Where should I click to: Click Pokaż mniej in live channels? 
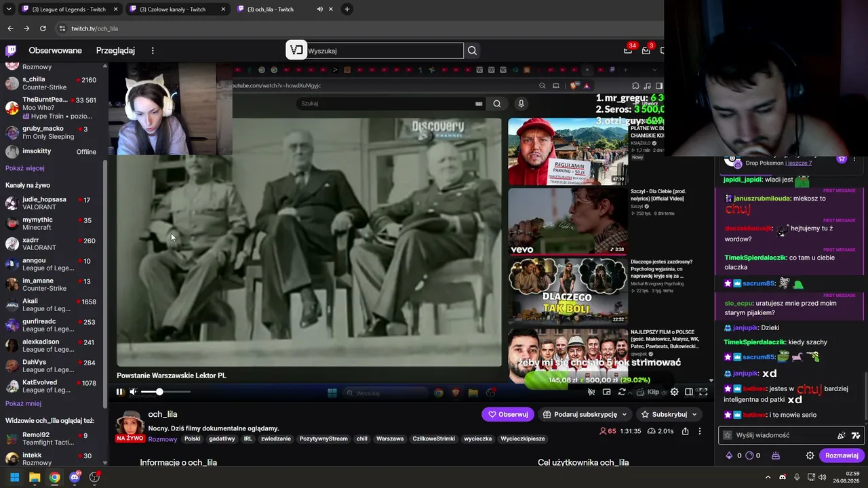click(x=24, y=403)
